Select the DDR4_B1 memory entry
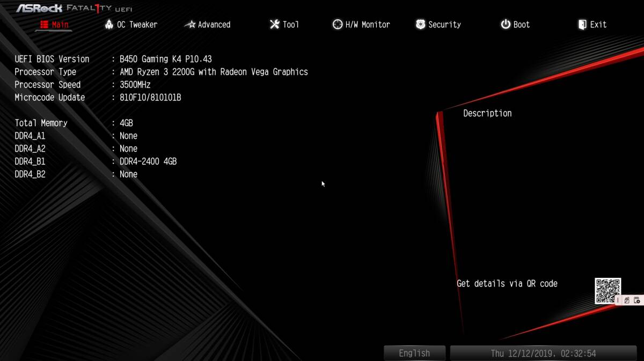644x361 pixels. (96, 161)
